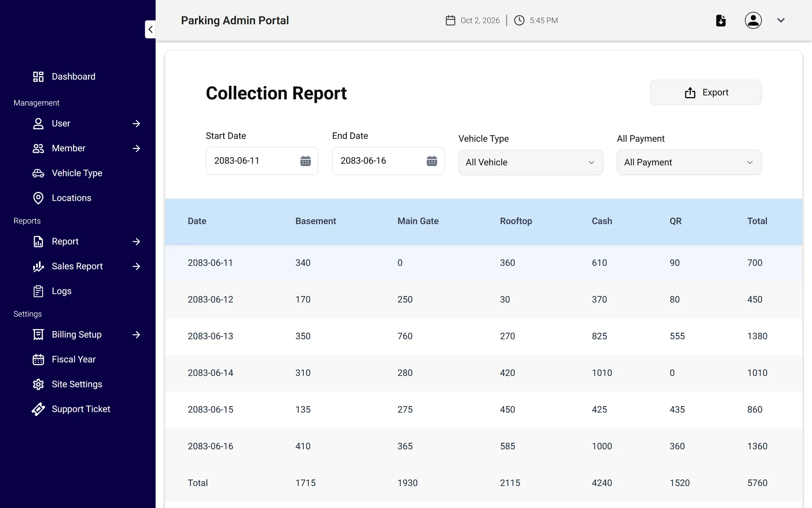Click the User person icon in sidebar
Viewport: 812px width, 508px height.
click(x=38, y=124)
